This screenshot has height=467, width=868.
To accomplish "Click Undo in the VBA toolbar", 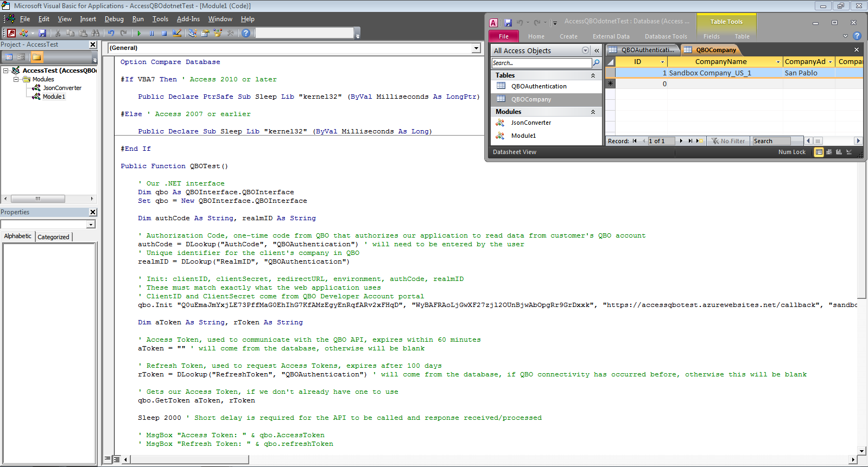I will click(x=111, y=33).
